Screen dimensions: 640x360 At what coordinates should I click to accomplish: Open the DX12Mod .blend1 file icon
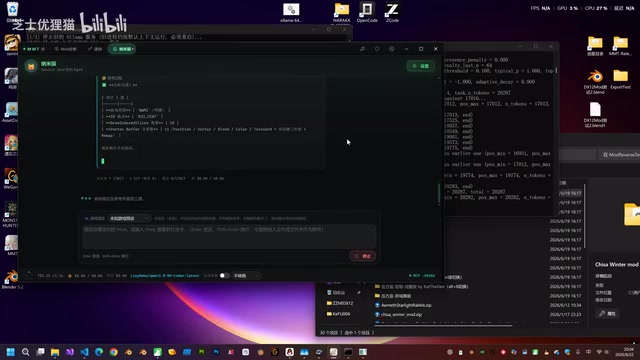click(595, 114)
